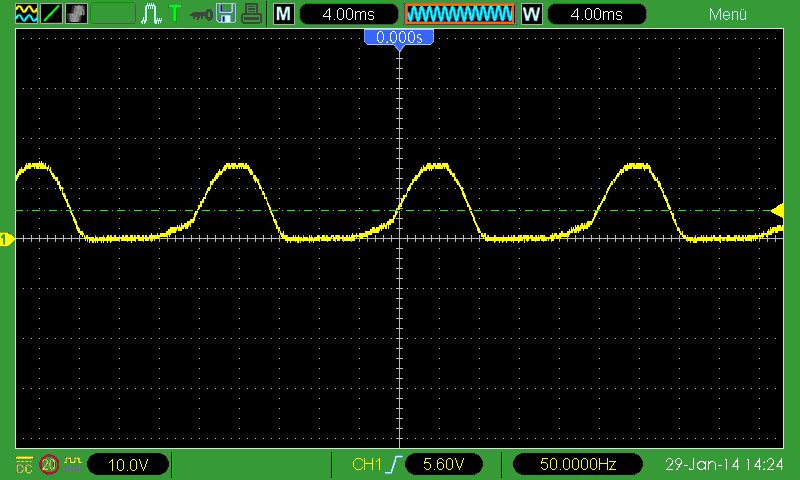Click the DC coupling indicator icon
800x480 pixels.
pyautogui.click(x=24, y=464)
